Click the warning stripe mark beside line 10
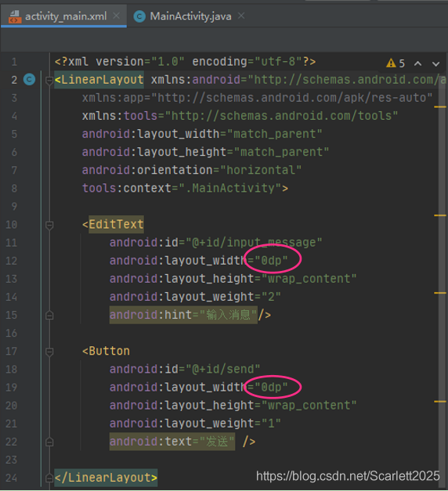448x491 pixels. 440,215
